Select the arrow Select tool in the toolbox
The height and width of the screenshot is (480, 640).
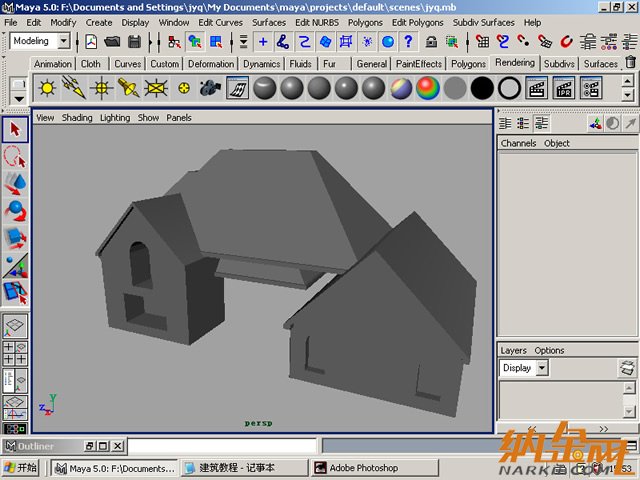click(x=15, y=129)
